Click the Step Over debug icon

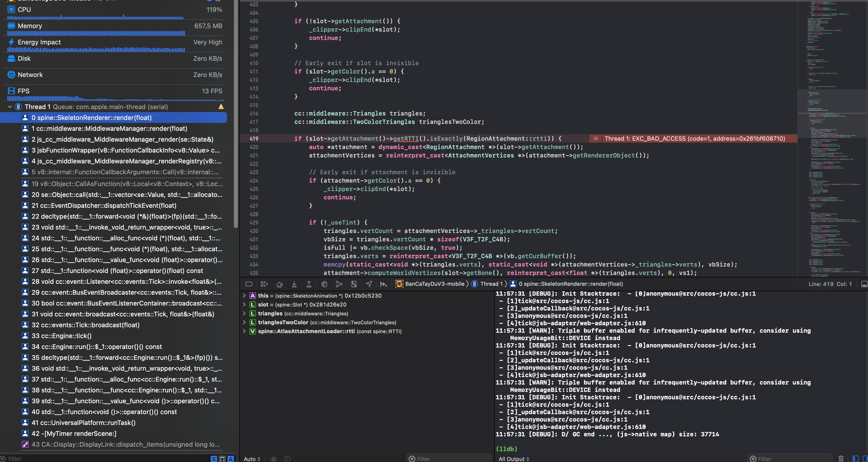279,284
